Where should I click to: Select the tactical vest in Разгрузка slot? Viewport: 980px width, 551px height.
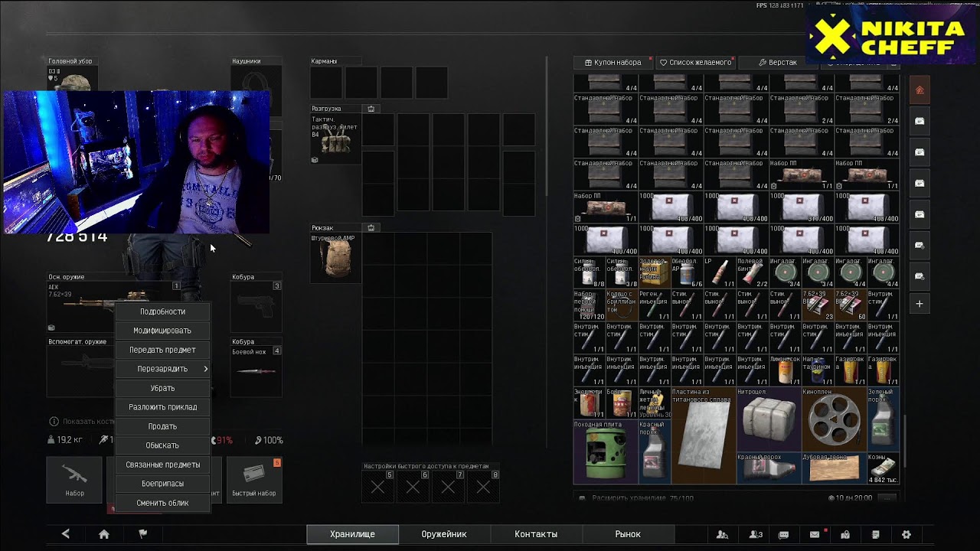click(x=335, y=139)
